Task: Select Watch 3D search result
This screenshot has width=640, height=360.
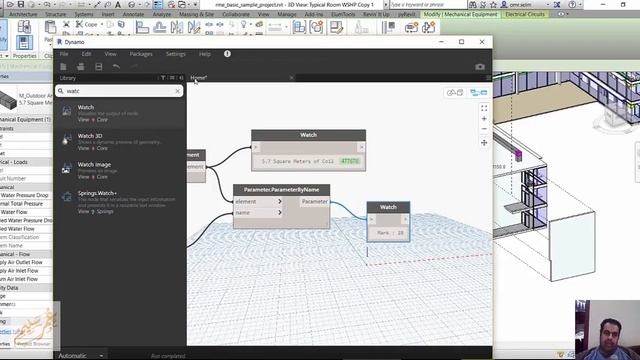Action: [x=120, y=142]
